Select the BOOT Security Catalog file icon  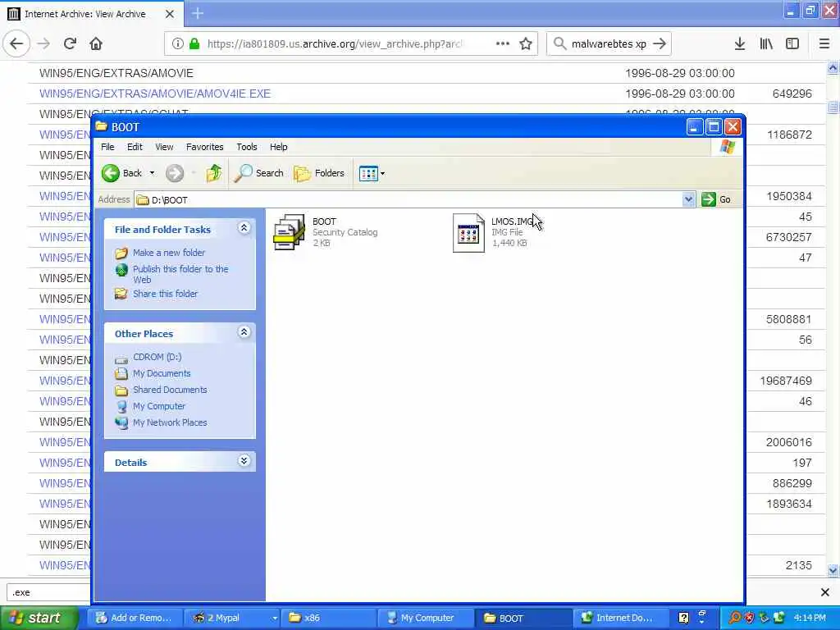[290, 232]
